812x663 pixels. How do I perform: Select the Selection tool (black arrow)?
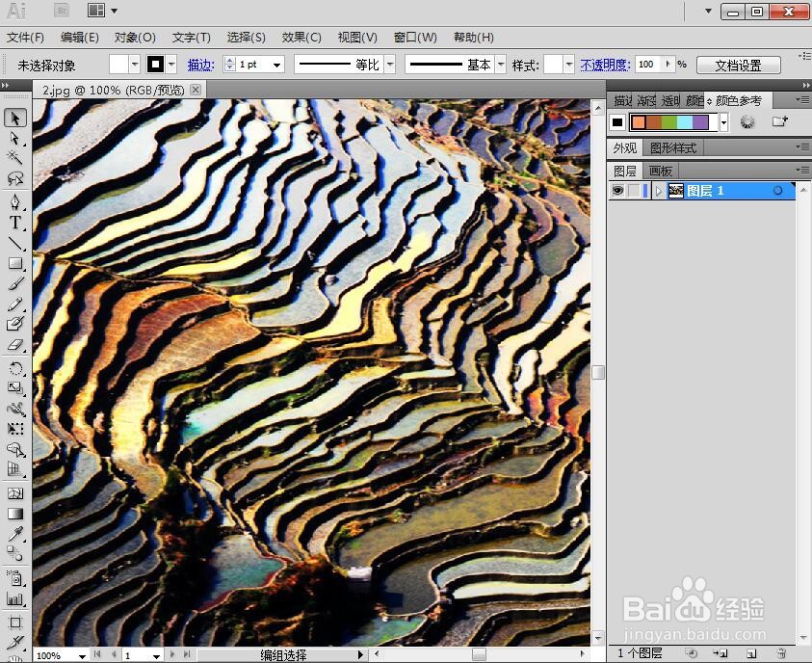pos(15,119)
